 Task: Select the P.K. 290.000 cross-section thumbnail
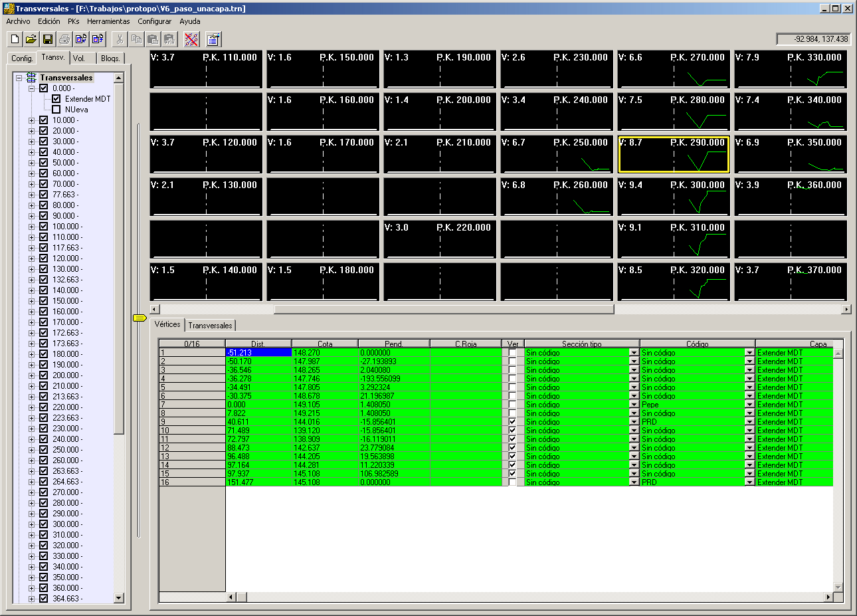coord(674,155)
